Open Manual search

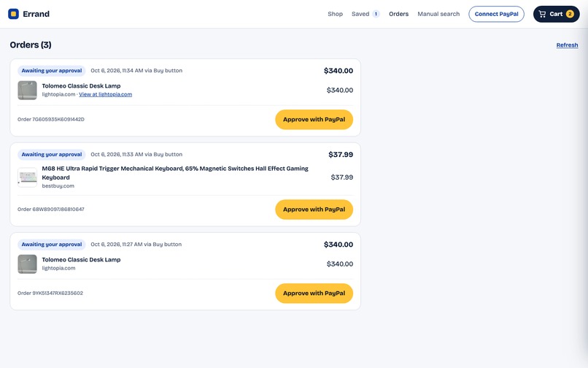coord(438,14)
